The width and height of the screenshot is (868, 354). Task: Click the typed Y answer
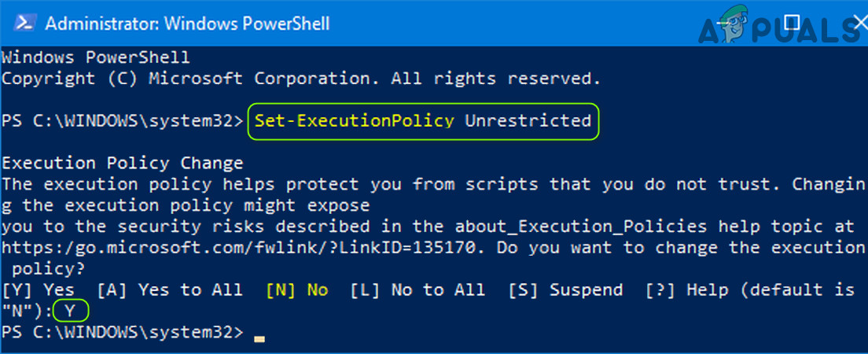click(70, 312)
